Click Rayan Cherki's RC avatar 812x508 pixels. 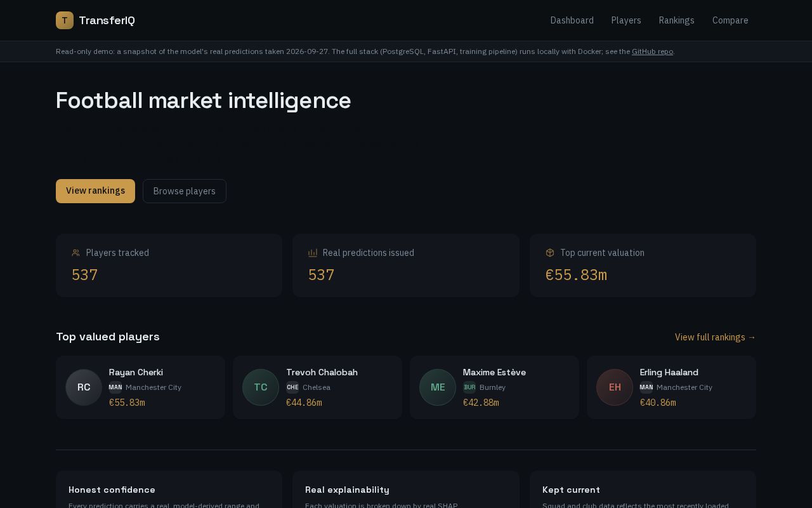click(84, 387)
